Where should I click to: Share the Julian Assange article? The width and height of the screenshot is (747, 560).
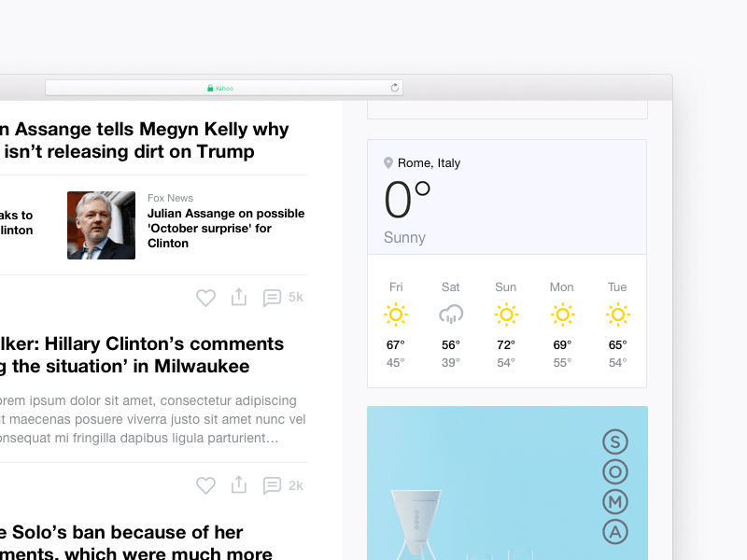(x=238, y=298)
